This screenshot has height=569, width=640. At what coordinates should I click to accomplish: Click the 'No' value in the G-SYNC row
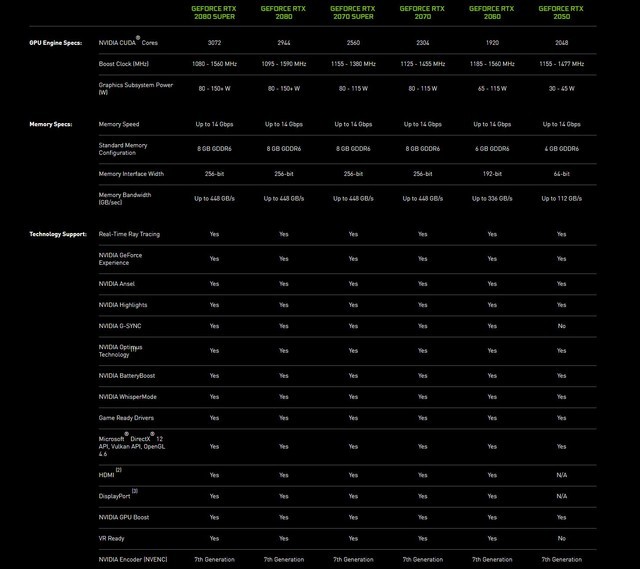tap(561, 326)
